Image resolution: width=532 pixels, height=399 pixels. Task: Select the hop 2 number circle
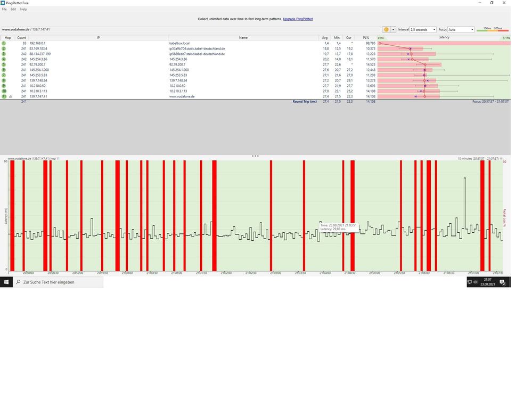click(4, 48)
